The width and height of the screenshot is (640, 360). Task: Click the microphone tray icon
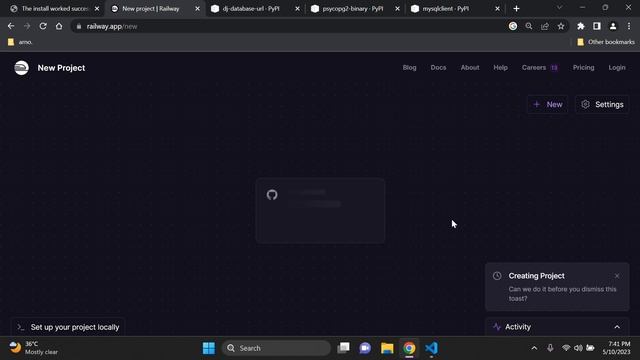(x=550, y=348)
